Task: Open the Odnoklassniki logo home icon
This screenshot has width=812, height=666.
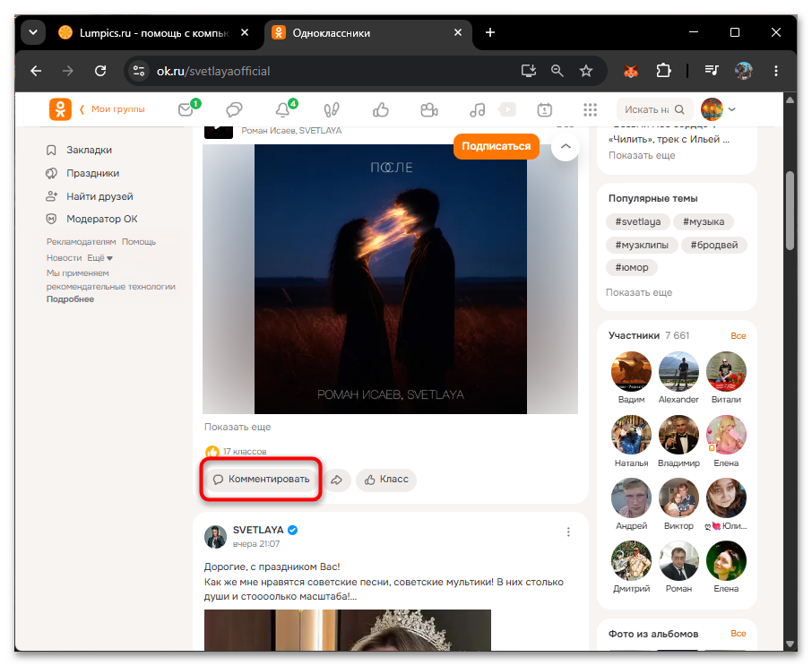Action: pos(60,109)
